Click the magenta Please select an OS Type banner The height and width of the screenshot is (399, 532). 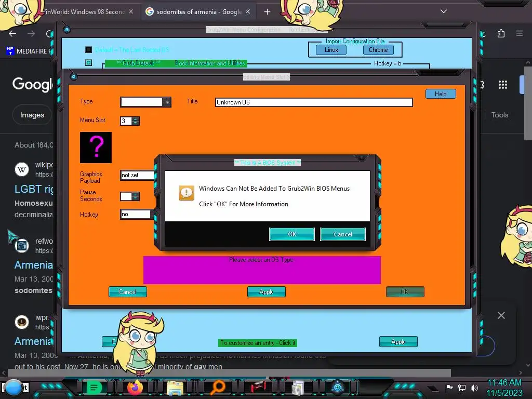[x=262, y=270]
